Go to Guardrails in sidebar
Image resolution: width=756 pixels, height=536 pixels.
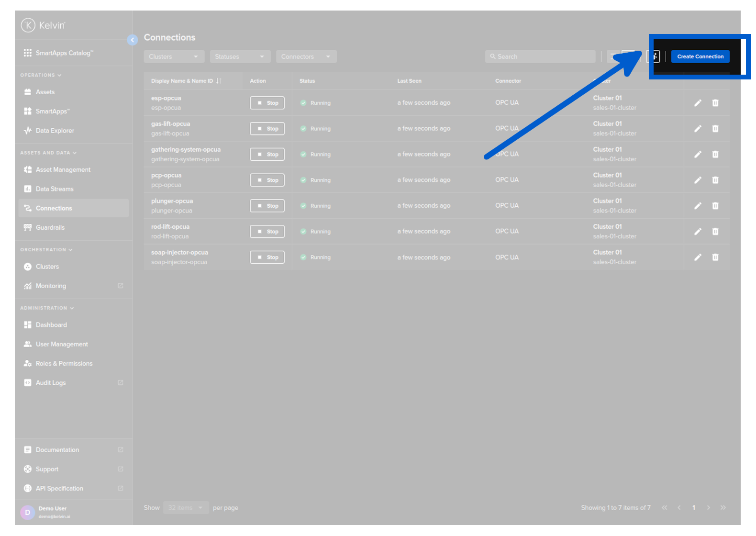pyautogui.click(x=50, y=227)
